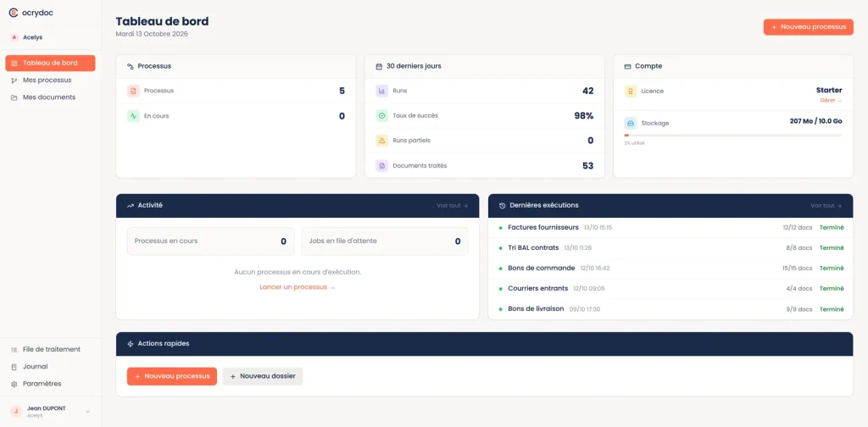This screenshot has height=427, width=868.
Task: Click the Jean DUPONT avatar
Action: click(15, 412)
